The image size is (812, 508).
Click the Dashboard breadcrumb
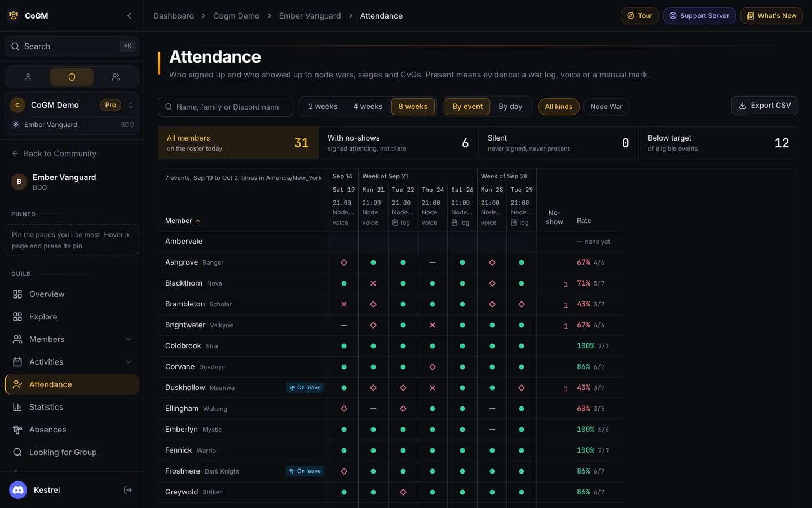click(x=174, y=16)
